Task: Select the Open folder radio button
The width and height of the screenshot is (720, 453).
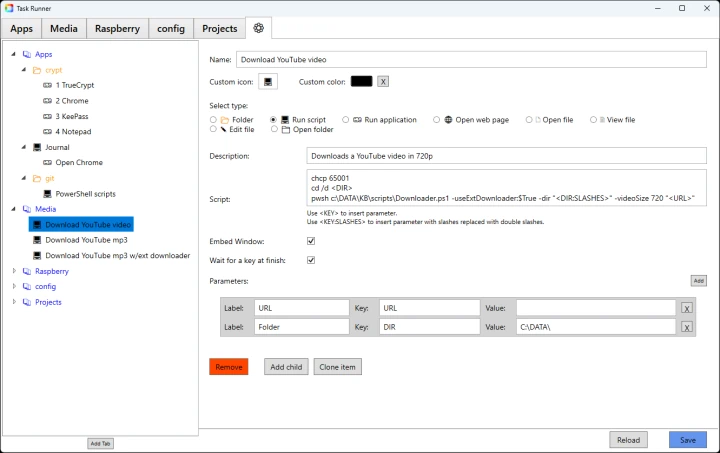Action: pos(274,129)
